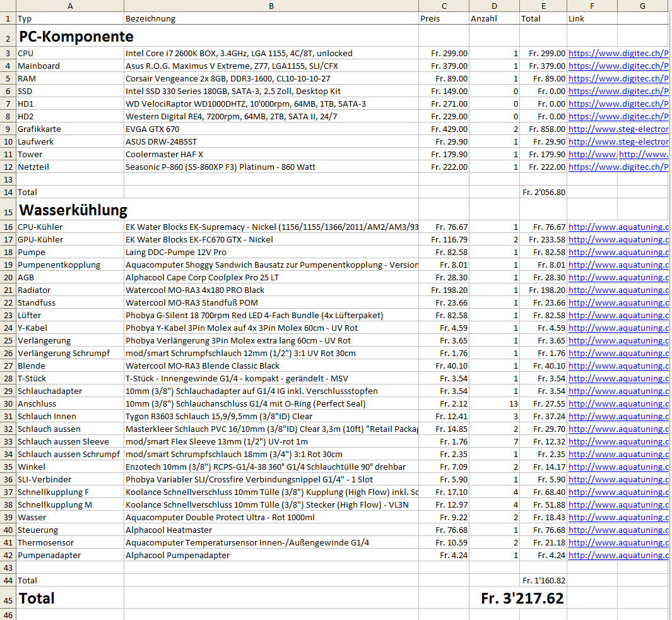Click the aquatuning link for Pumpe row
Viewport: 672px width, 620px height.
(x=618, y=253)
